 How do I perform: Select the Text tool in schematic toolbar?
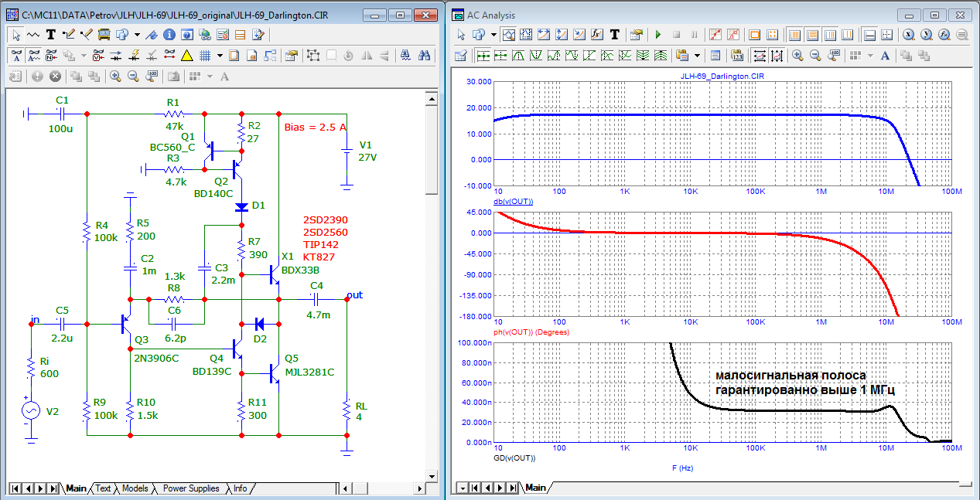(x=51, y=35)
